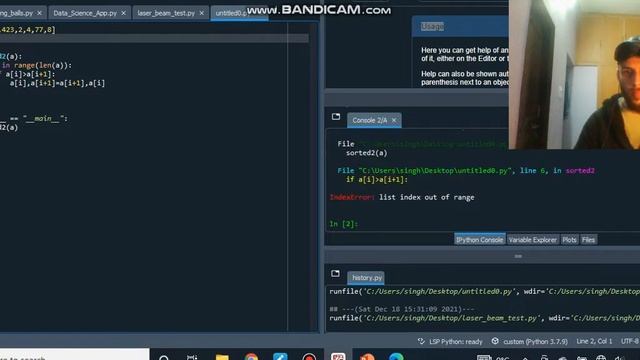
Task: Click the untitled0.py runfile entry in history
Action: tap(484, 291)
